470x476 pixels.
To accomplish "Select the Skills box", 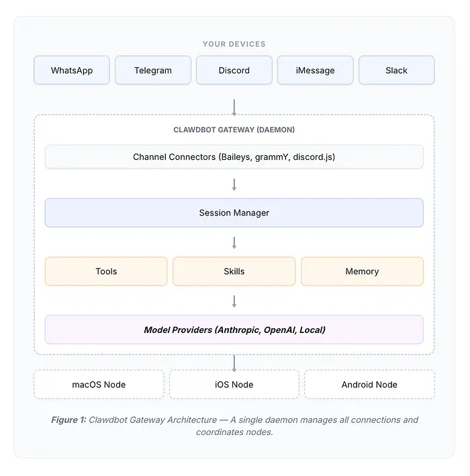I will coord(234,271).
